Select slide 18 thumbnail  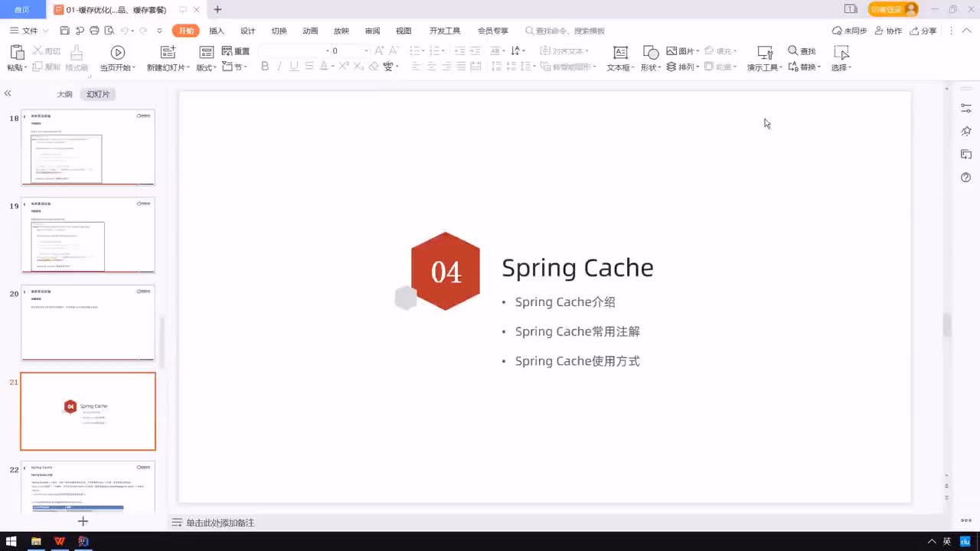coord(88,147)
